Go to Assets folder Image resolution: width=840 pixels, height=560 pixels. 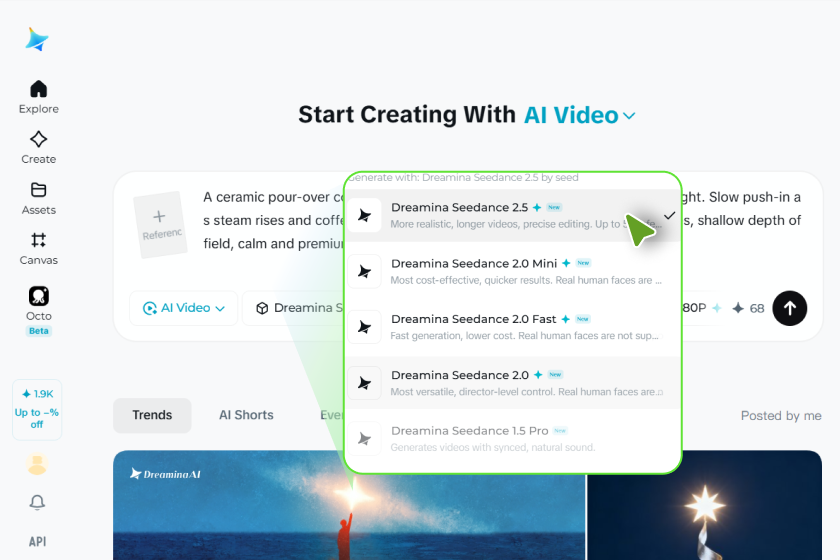[x=39, y=198]
